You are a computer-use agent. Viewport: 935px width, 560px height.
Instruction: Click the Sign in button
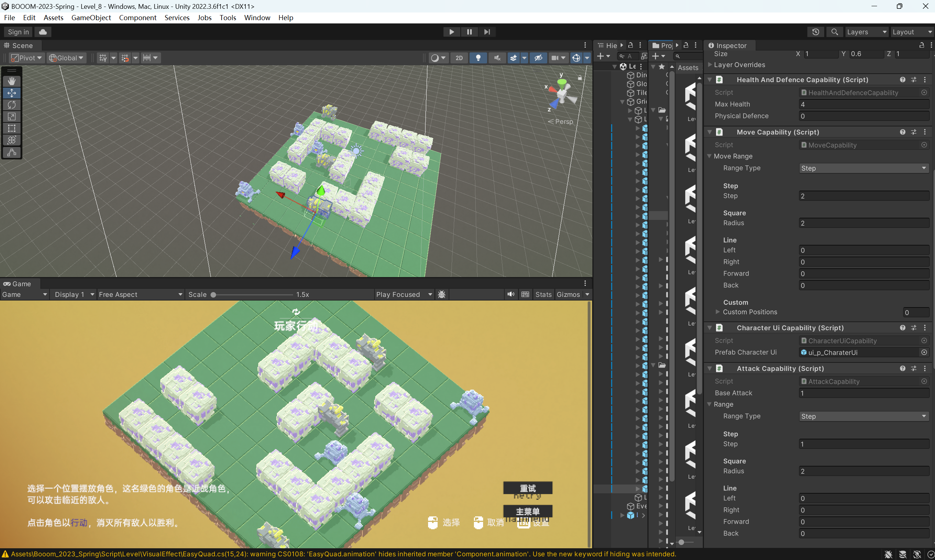click(x=18, y=32)
